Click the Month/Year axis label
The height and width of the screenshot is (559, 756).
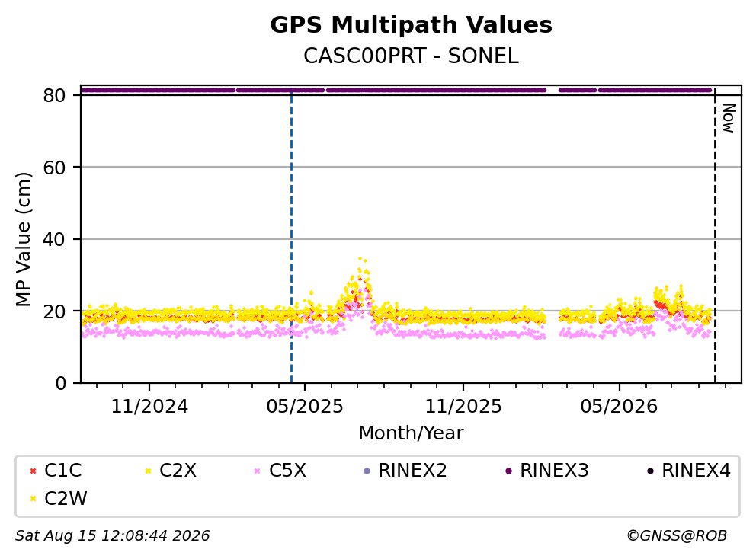[411, 433]
